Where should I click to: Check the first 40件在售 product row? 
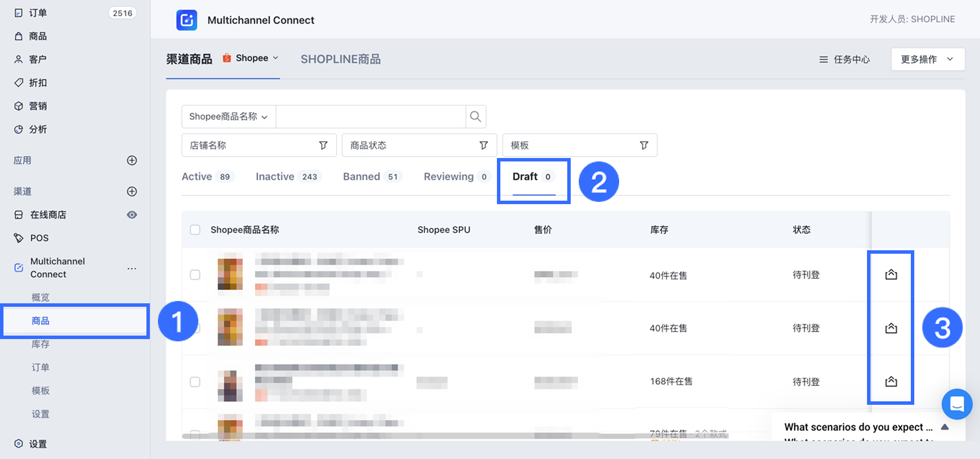click(x=195, y=274)
